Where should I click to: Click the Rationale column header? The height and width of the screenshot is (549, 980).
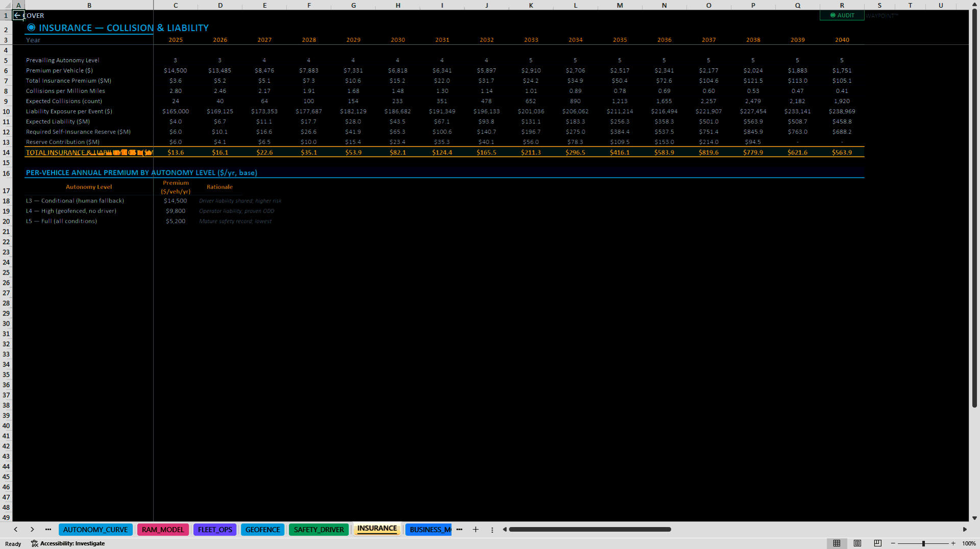[219, 187]
